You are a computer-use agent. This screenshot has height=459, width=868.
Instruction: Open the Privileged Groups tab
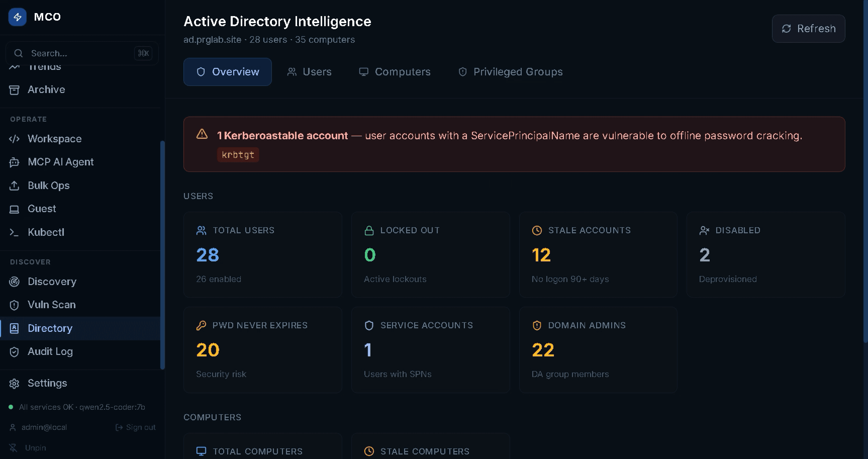[x=510, y=72]
